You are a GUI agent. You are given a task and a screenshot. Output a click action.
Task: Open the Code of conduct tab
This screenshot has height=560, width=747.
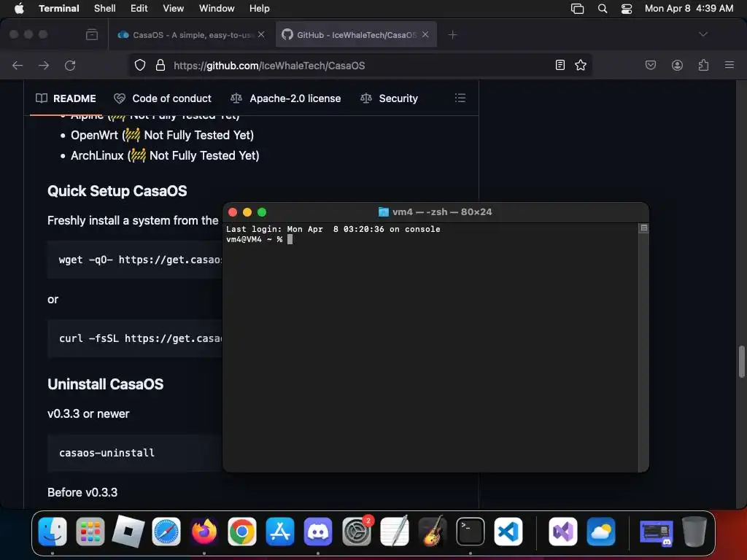pos(163,98)
